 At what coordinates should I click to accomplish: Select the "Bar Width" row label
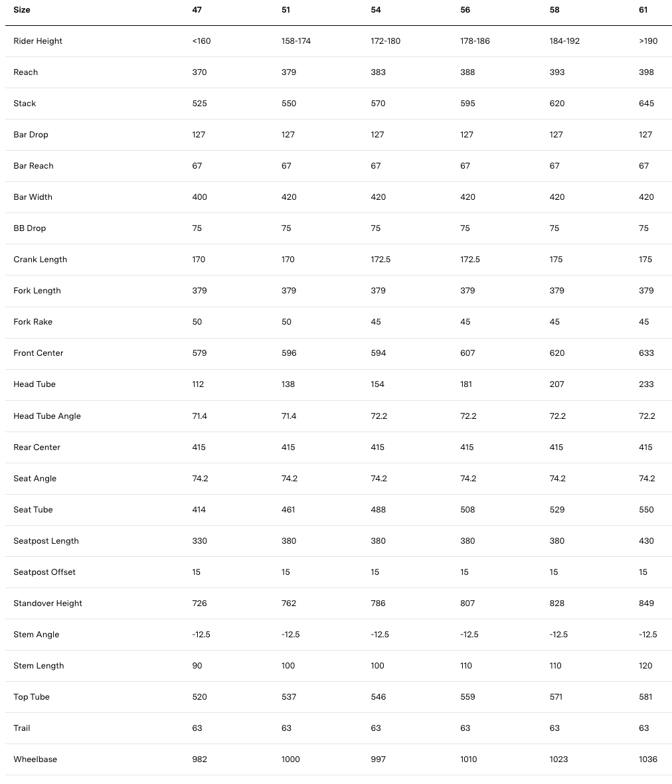33,197
